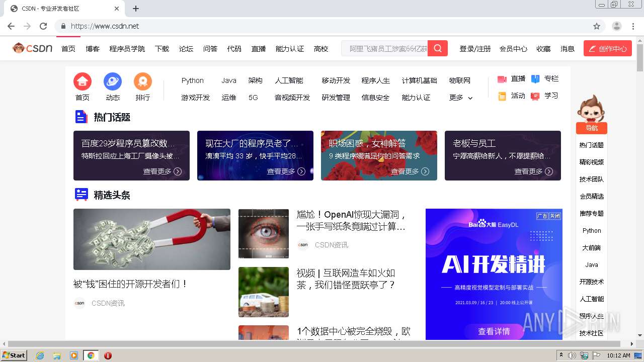Image resolution: width=644 pixels, height=362 pixels.
Task: Click the yellow 活动 activity icon
Action: [x=502, y=96]
